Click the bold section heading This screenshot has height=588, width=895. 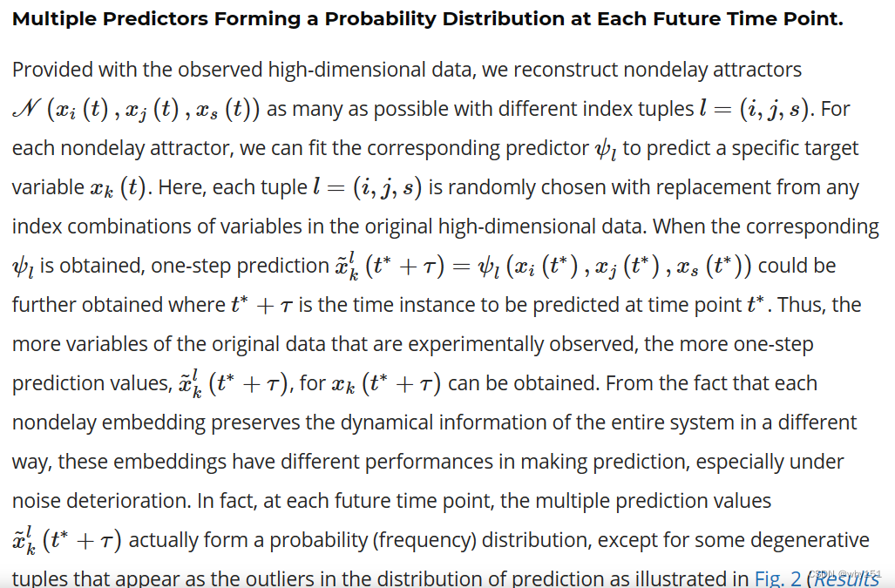tap(427, 19)
